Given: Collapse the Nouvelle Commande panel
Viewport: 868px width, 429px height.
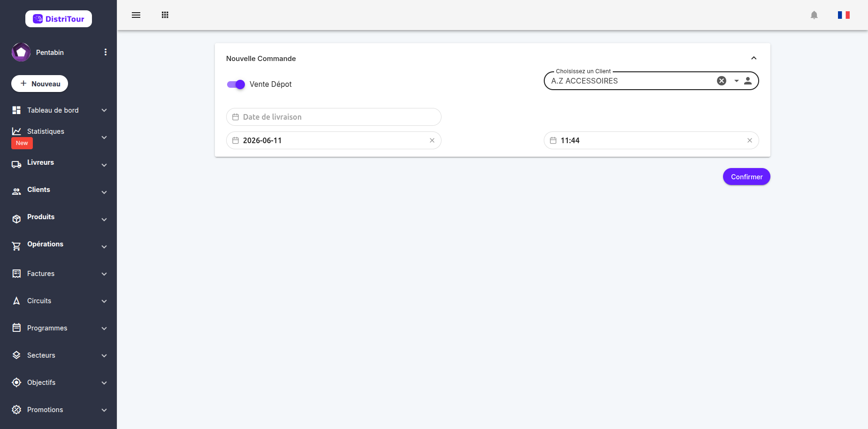Looking at the screenshot, I should 754,58.
